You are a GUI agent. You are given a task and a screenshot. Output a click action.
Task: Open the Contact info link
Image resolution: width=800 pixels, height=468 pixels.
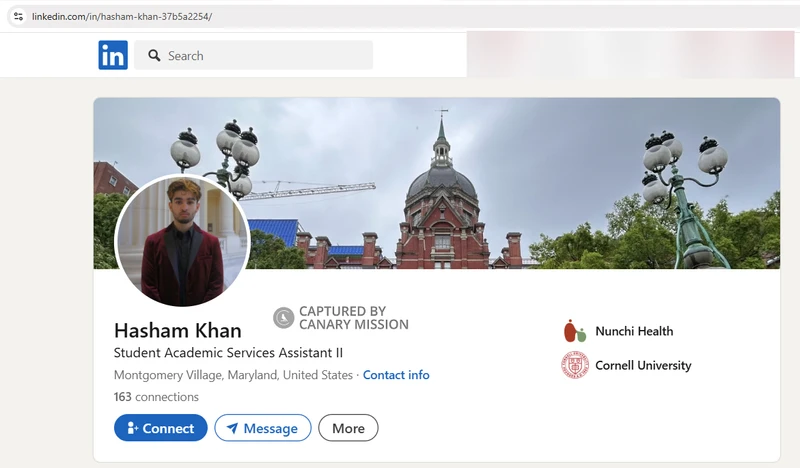coord(396,375)
